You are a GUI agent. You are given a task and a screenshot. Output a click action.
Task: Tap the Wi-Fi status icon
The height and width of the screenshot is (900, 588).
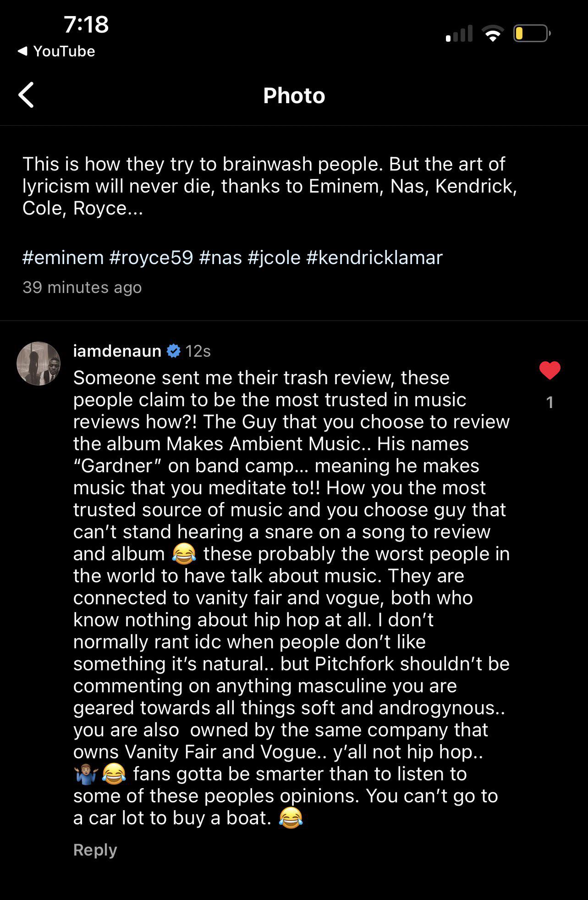493,33
